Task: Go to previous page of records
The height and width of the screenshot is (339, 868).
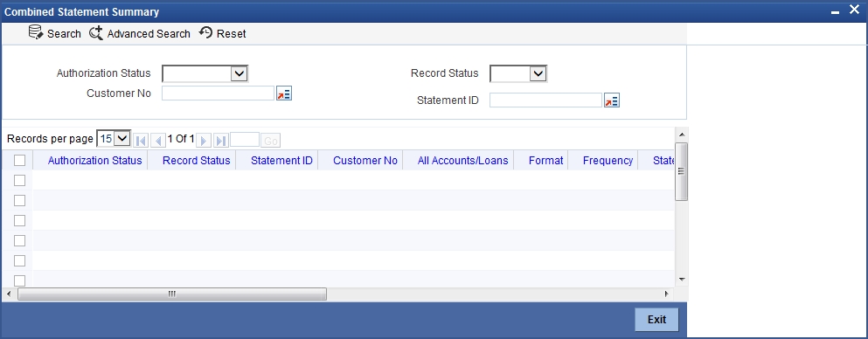Action: (157, 141)
